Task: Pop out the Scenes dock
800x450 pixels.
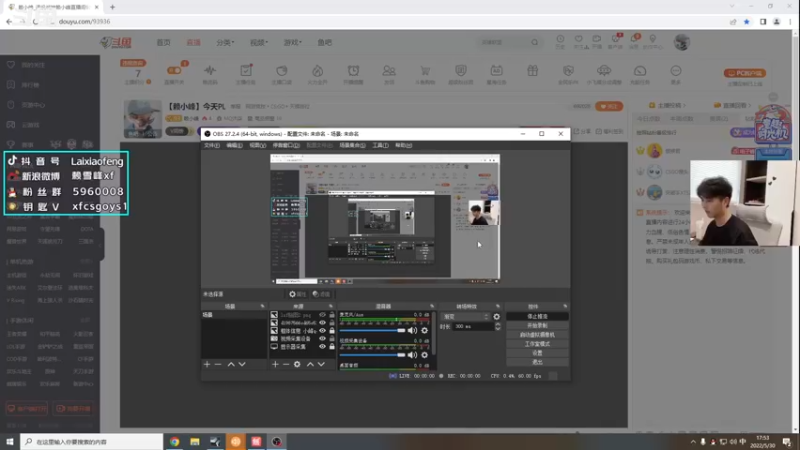Action: pyautogui.click(x=262, y=306)
